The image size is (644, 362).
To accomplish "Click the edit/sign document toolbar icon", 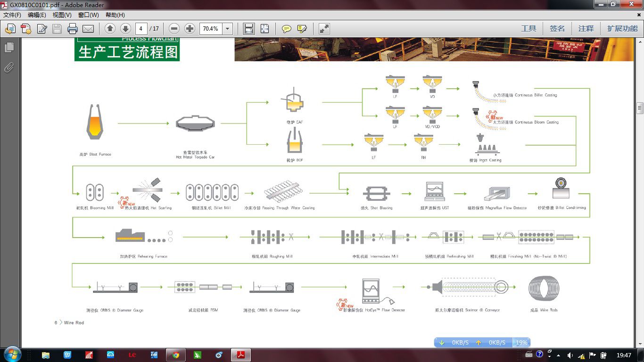I will [x=41, y=29].
